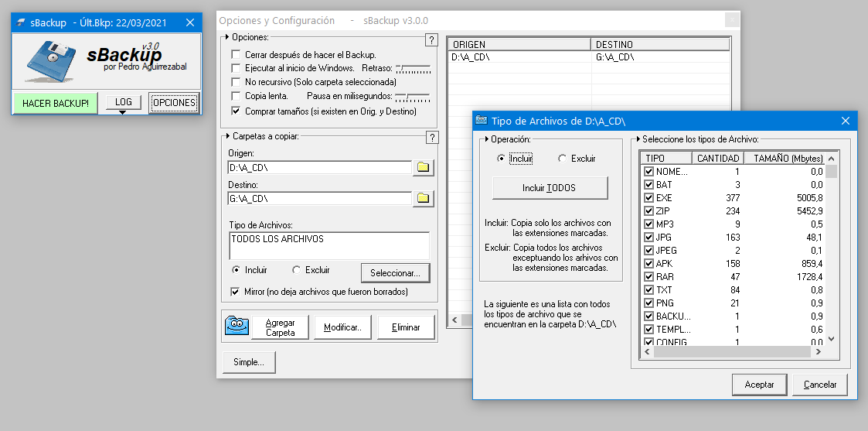Sort by the CANTIDAD column header
The width and height of the screenshot is (868, 431).
(x=717, y=158)
